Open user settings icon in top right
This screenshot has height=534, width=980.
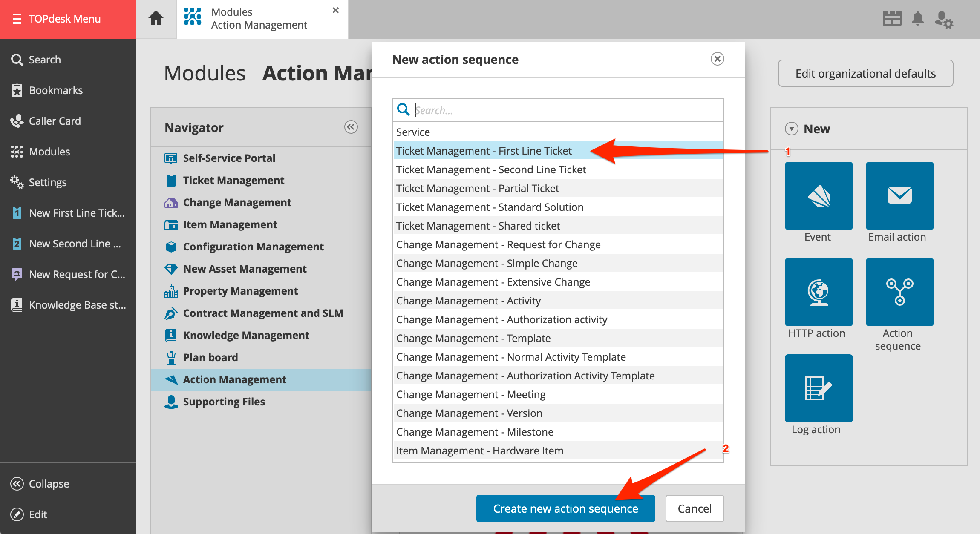(944, 19)
